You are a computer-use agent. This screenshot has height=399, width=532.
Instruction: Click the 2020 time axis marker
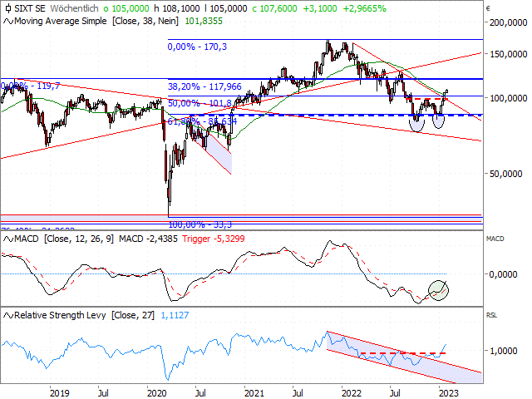tap(157, 393)
